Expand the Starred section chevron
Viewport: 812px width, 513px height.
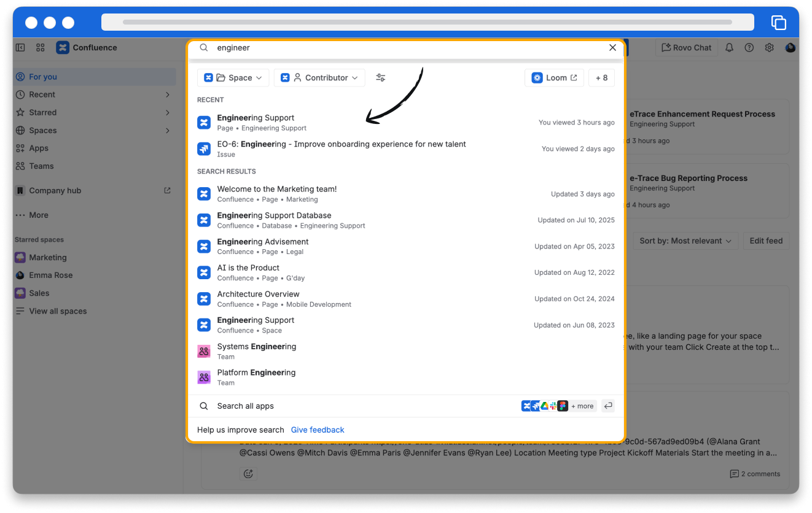(x=168, y=112)
